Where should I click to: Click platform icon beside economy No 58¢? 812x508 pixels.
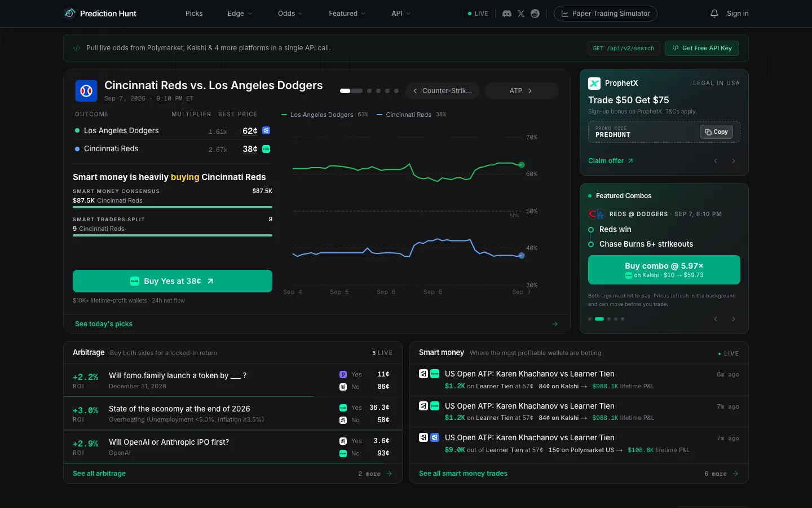(x=343, y=420)
